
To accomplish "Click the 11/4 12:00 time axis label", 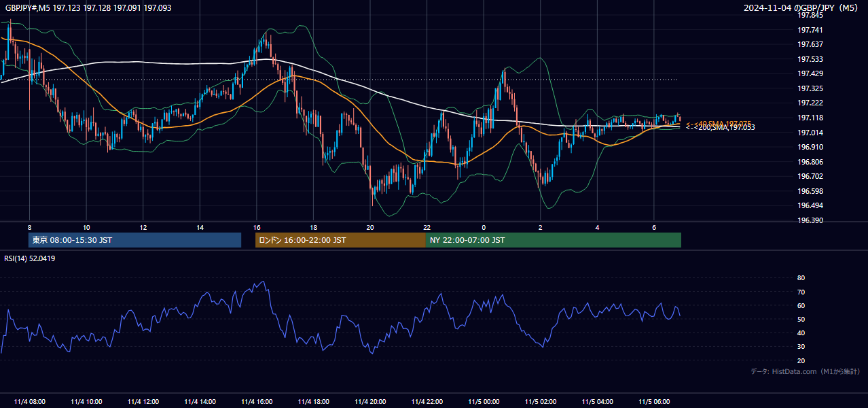I will [x=143, y=401].
